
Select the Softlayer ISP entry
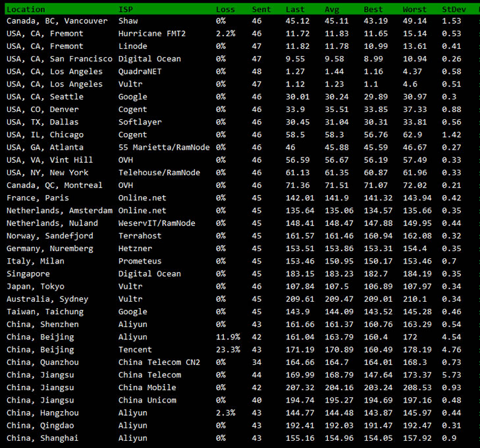click(x=140, y=122)
